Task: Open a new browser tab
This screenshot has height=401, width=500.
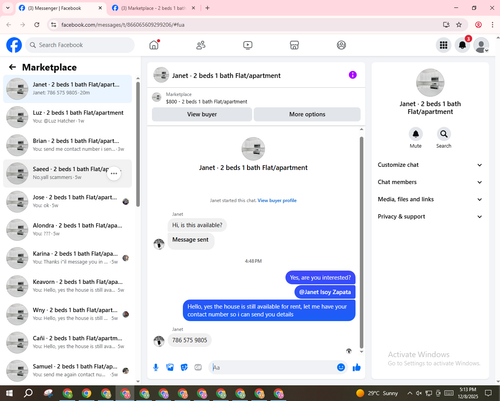Action: (207, 8)
